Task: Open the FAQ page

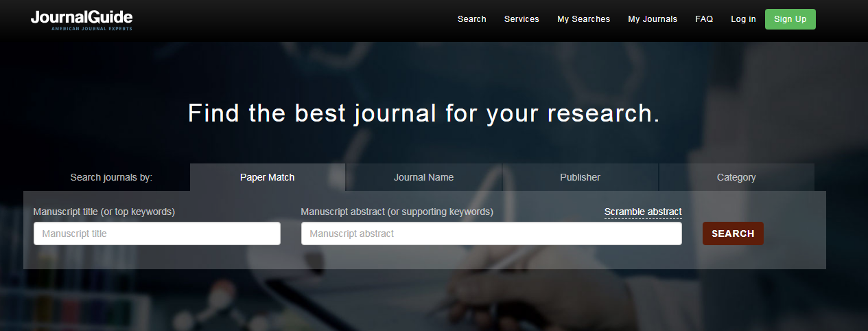Action: 704,19
